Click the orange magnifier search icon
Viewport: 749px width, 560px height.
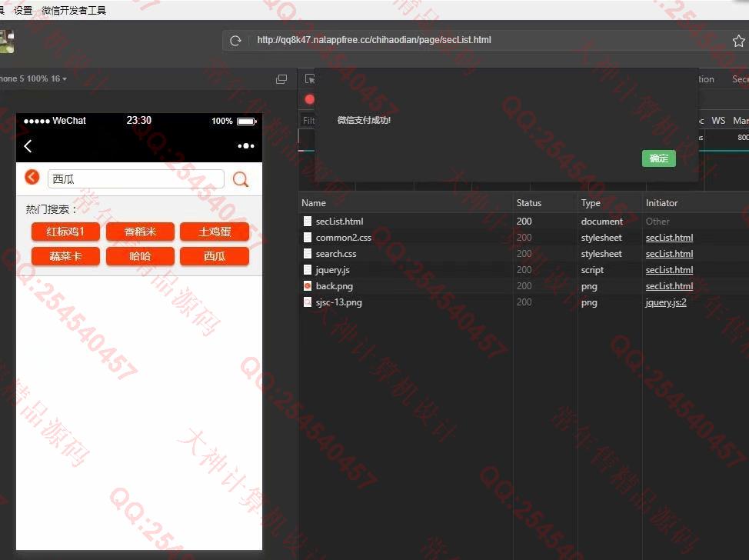coord(240,179)
